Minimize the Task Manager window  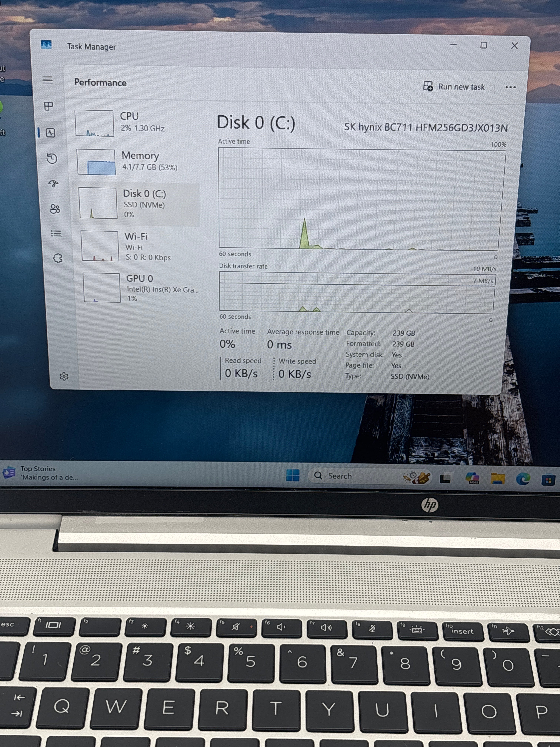pyautogui.click(x=453, y=45)
